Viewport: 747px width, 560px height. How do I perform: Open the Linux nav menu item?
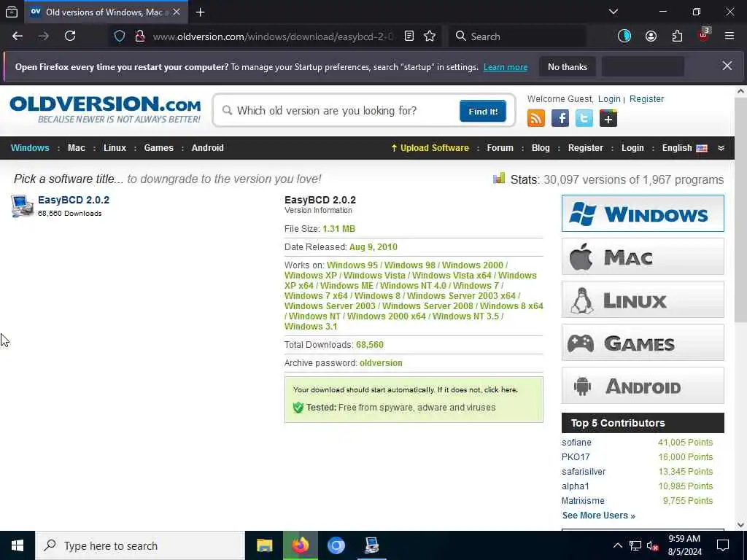pos(115,148)
